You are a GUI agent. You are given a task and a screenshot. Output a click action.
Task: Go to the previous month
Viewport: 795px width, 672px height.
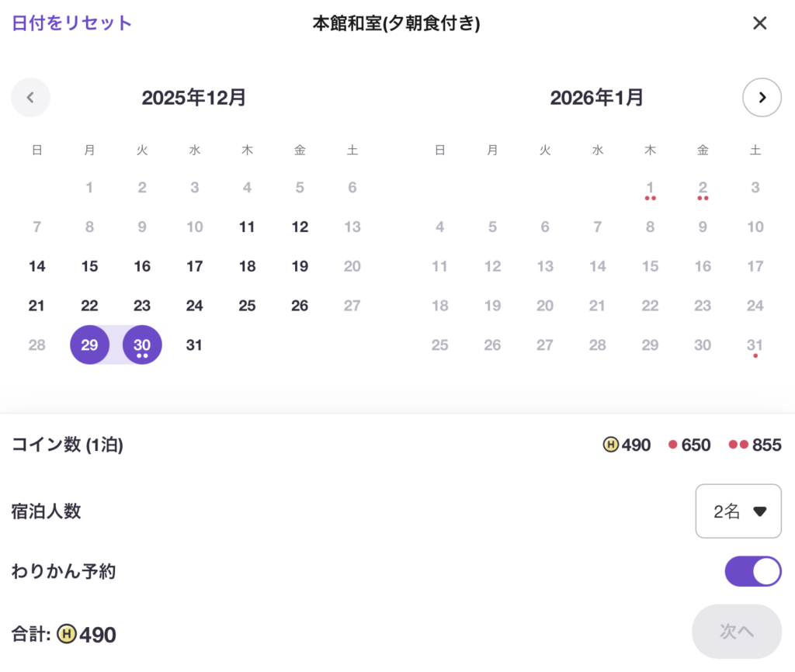click(30, 98)
